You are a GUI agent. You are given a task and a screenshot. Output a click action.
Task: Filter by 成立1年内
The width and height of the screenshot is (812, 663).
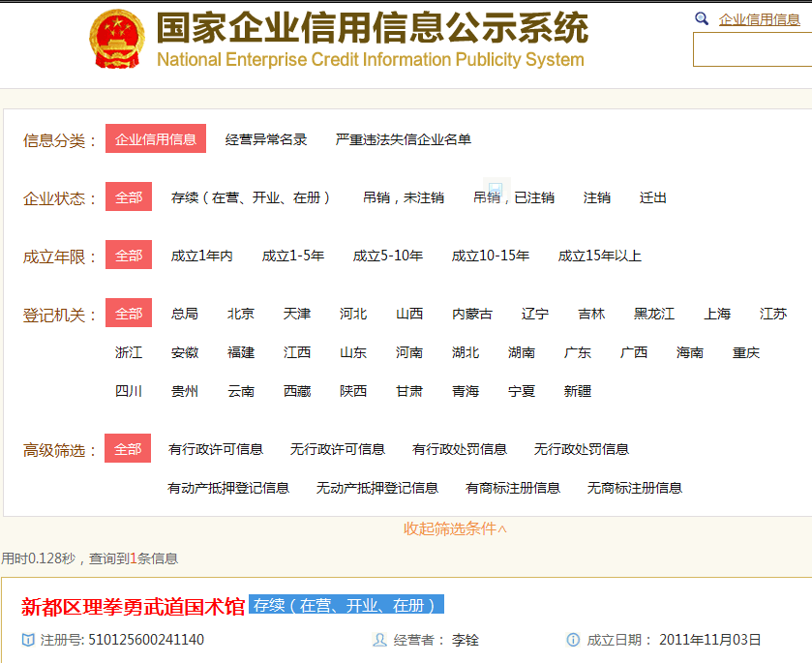click(202, 256)
